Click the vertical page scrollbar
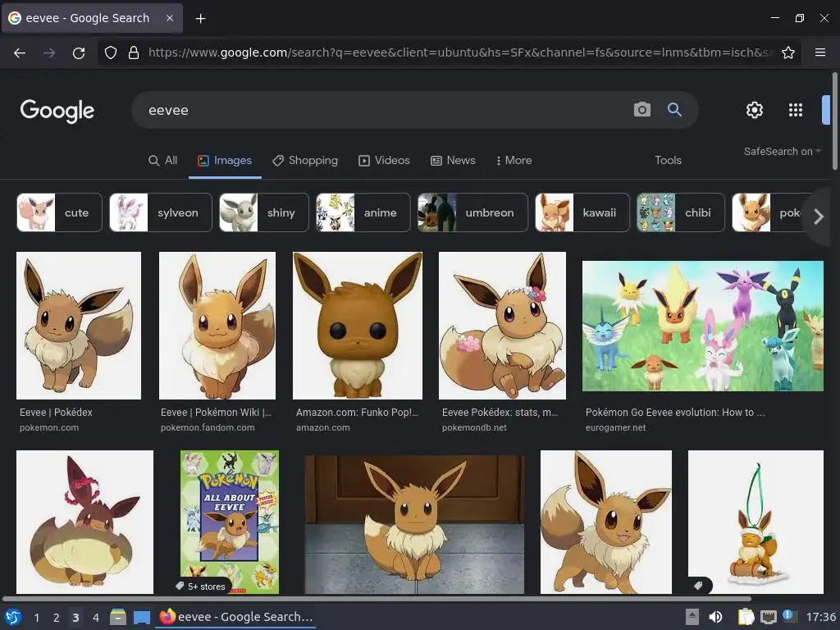Viewport: 840px width, 630px height. pos(834,121)
